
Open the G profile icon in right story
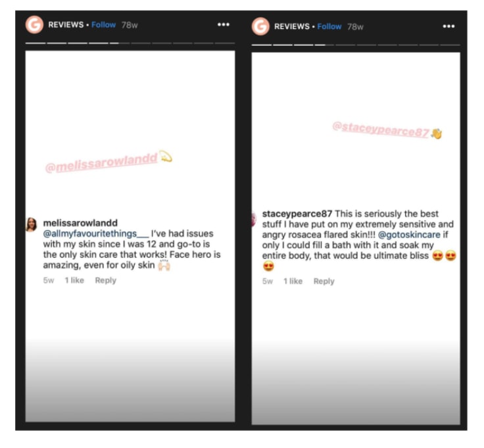[x=260, y=26]
